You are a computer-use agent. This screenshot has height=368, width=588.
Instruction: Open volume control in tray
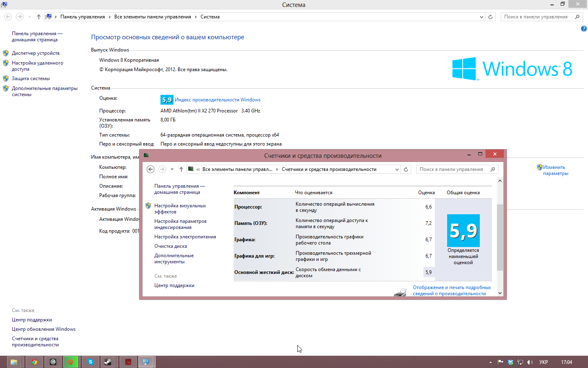(x=530, y=362)
